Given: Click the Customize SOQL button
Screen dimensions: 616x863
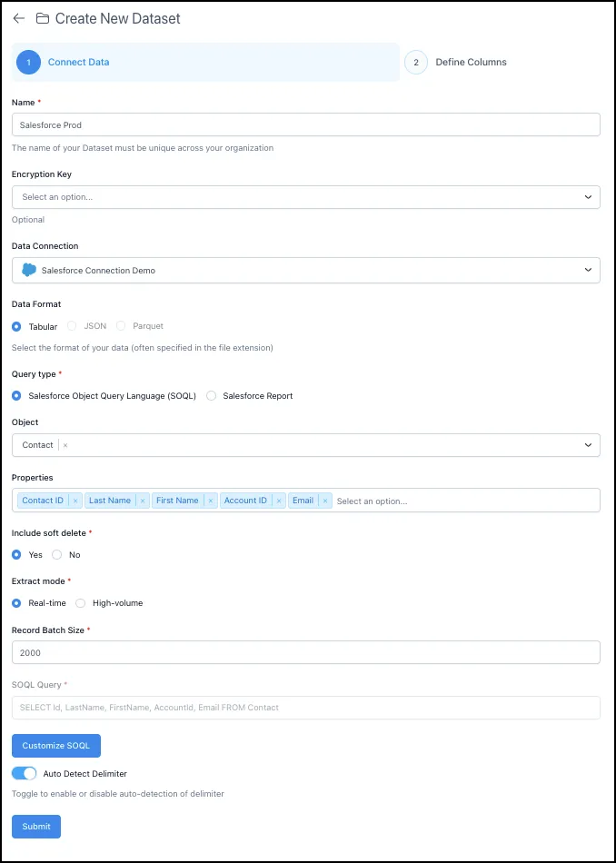Looking at the screenshot, I should [56, 746].
